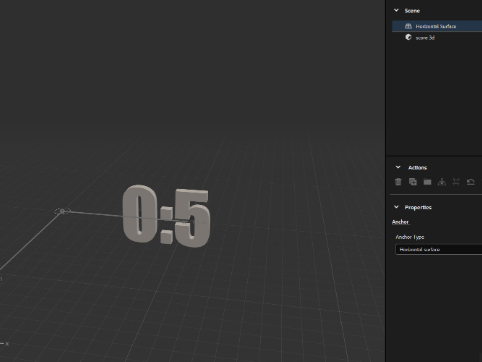Click the folder group icon in Actions
The height and width of the screenshot is (362, 482).
(427, 182)
